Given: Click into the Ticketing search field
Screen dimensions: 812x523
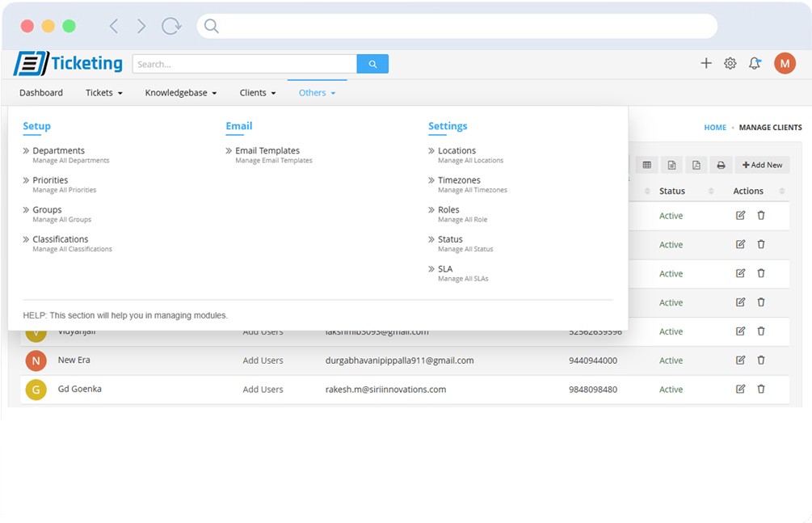Looking at the screenshot, I should pos(244,64).
